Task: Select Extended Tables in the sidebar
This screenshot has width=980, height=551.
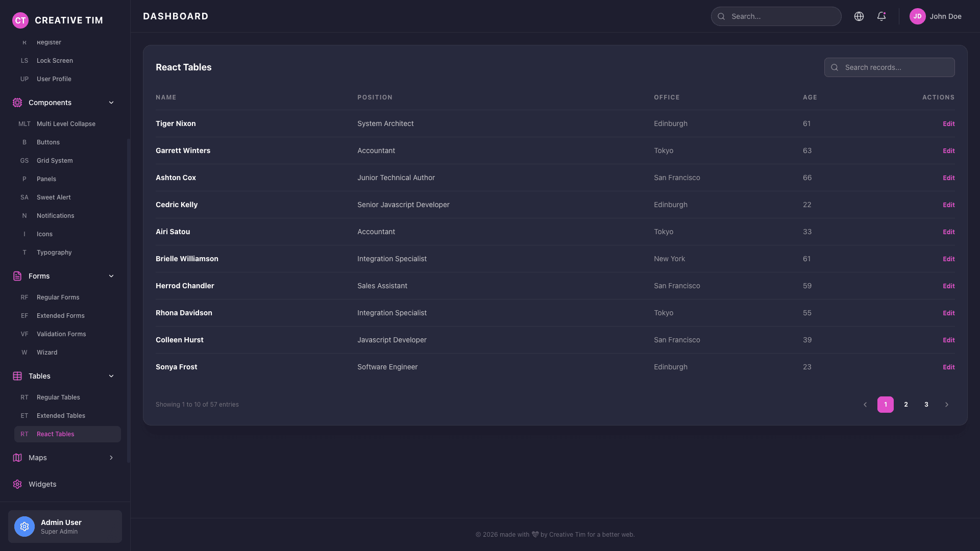Action: click(x=61, y=415)
